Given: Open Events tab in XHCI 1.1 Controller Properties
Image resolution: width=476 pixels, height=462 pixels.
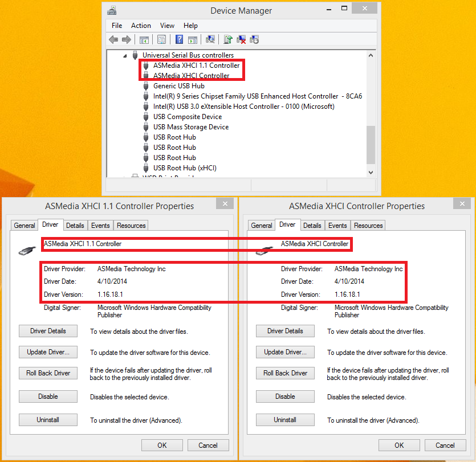Looking at the screenshot, I should coord(100,226).
